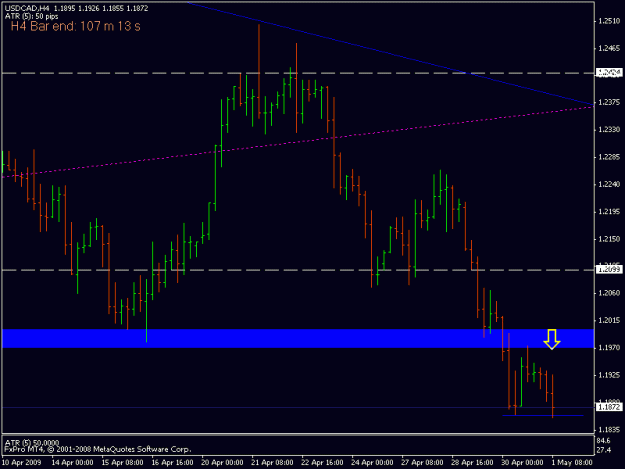The width and height of the screenshot is (625, 469).
Task: Click the '28 Apr 16:00' time label
Action: (472, 462)
